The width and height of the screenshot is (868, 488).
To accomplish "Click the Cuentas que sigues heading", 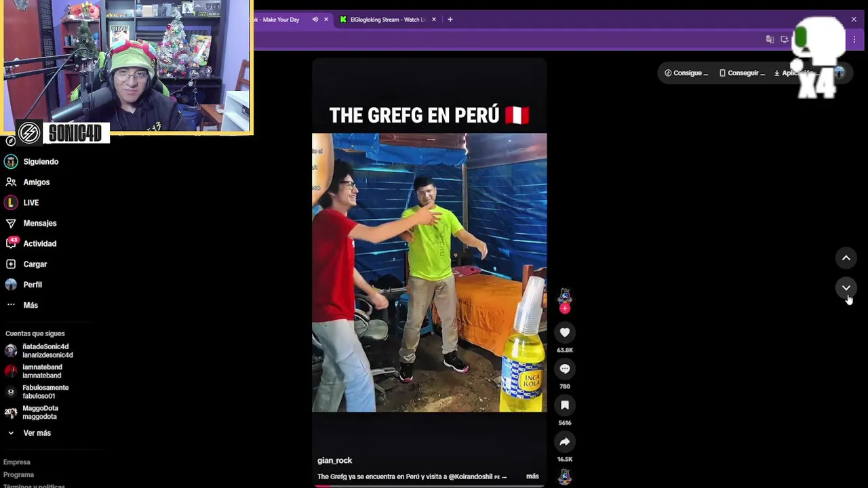I will click(x=35, y=333).
